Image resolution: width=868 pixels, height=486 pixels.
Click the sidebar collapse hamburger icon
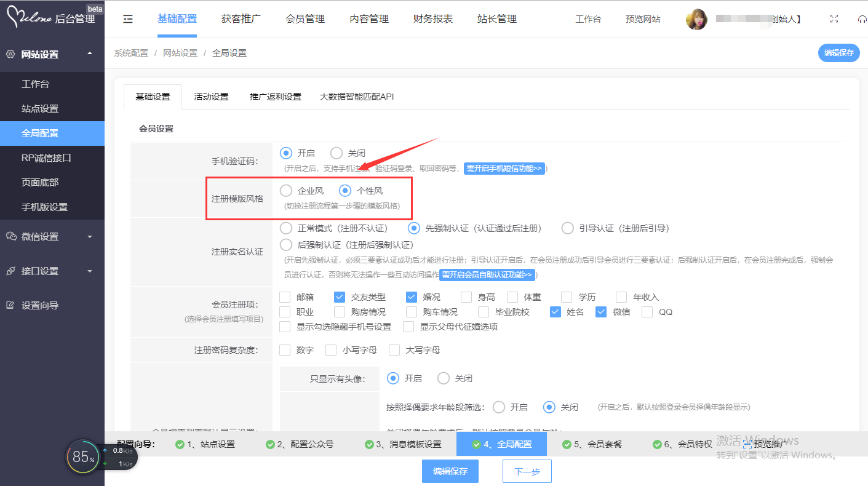[128, 19]
